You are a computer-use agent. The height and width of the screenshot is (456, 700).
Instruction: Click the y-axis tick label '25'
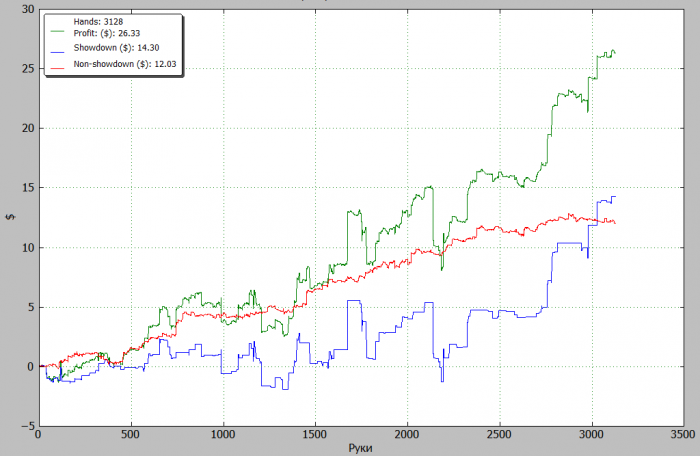(28, 68)
